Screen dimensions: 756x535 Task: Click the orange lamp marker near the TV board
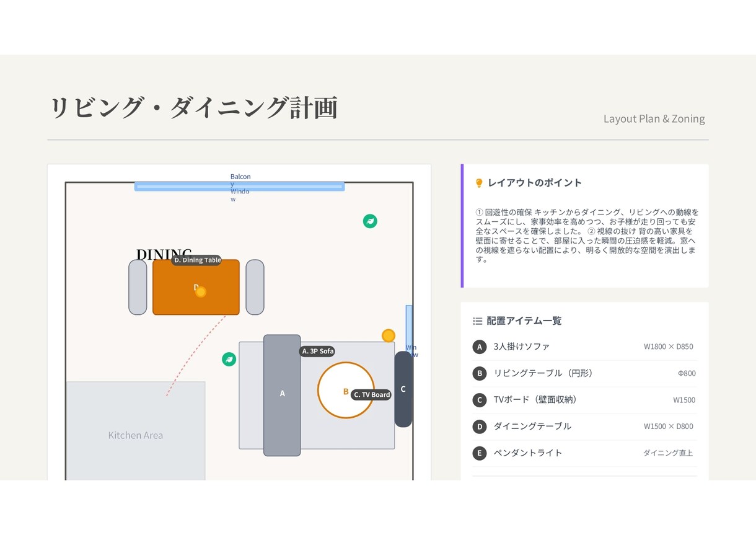click(389, 335)
